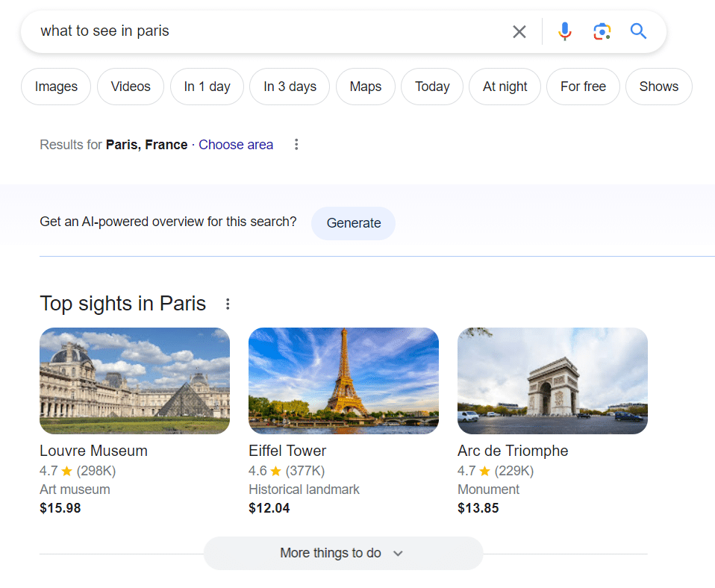
Task: Click the blue magnifier search icon
Action: pos(638,31)
